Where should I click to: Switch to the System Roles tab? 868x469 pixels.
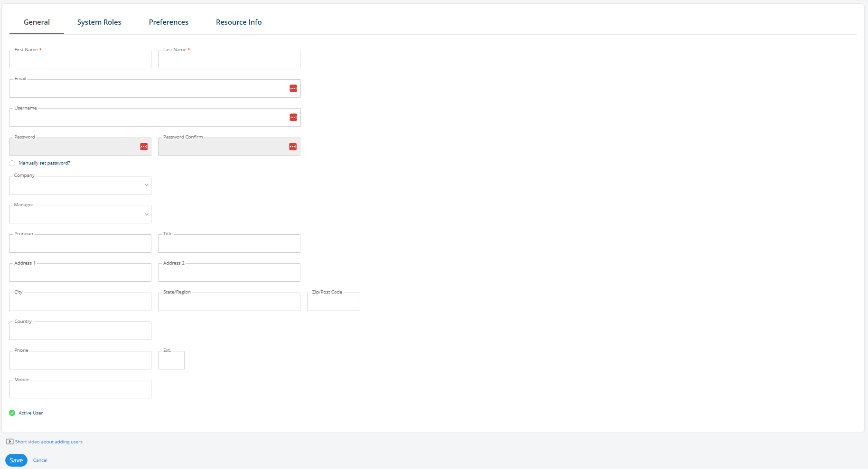99,22
